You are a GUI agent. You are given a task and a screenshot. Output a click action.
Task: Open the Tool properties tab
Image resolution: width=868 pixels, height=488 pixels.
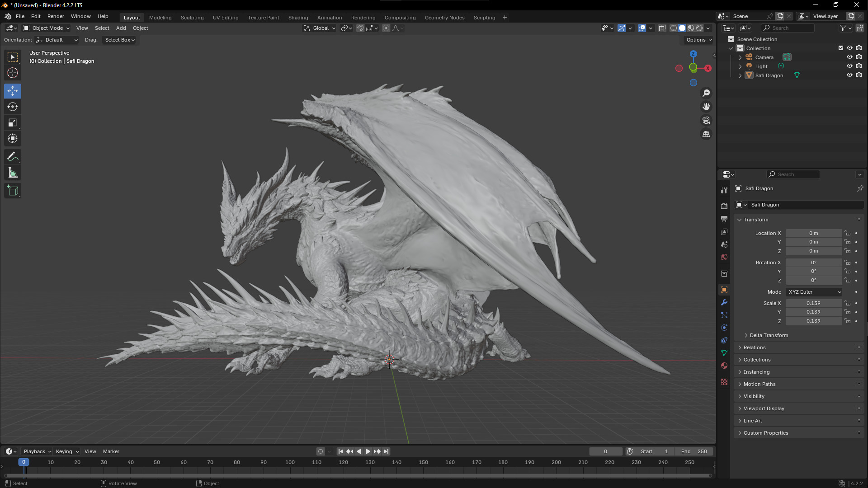(724, 190)
